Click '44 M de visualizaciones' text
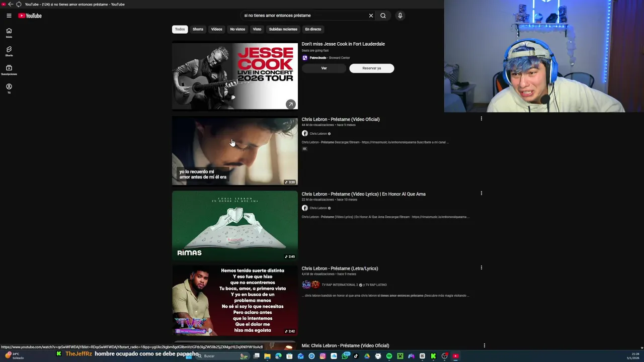Viewport: 644px width, 362px height. (317, 125)
